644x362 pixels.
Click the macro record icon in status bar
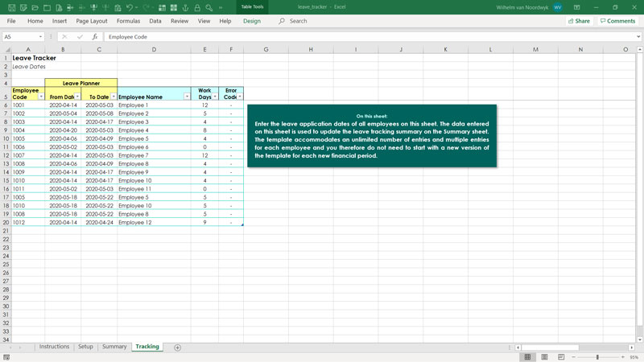tap(6, 357)
